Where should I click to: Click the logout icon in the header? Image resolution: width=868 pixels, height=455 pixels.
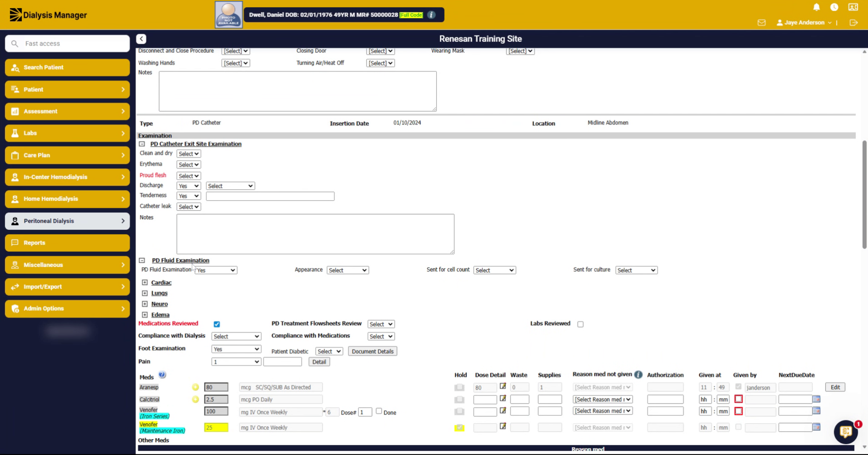pyautogui.click(x=854, y=22)
